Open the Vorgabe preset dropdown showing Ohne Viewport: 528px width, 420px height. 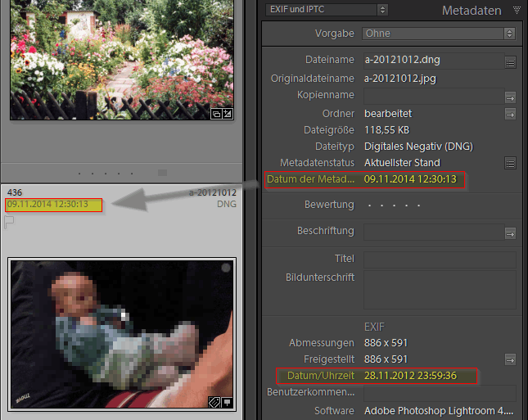[x=439, y=34]
